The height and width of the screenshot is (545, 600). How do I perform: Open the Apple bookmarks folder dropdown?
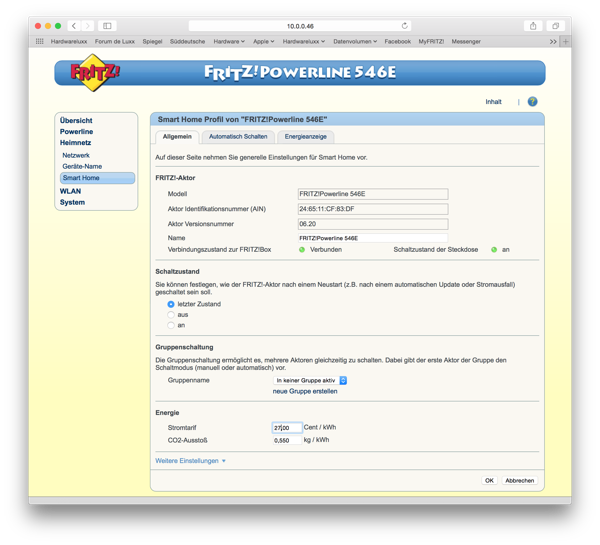[x=264, y=41]
